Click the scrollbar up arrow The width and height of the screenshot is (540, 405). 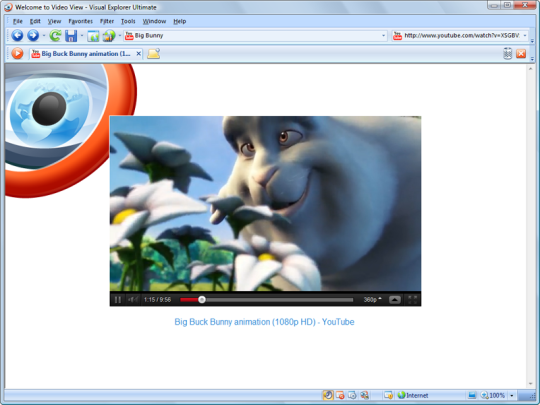click(x=530, y=69)
